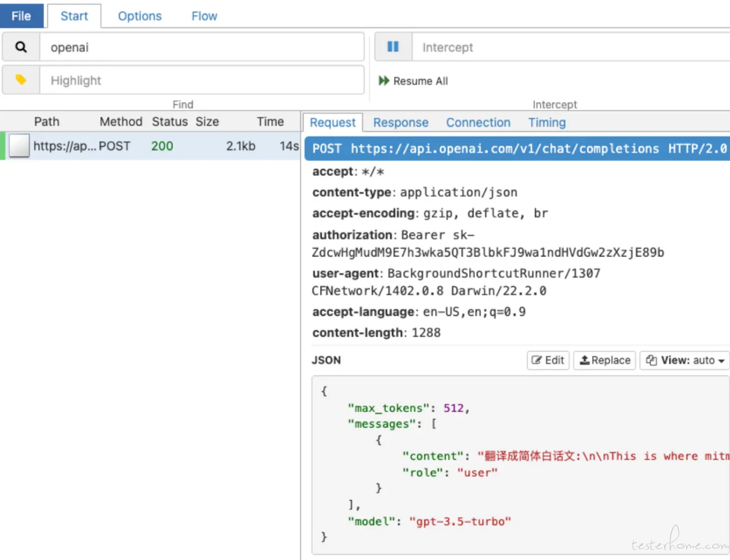Open the Options tab

click(x=140, y=16)
